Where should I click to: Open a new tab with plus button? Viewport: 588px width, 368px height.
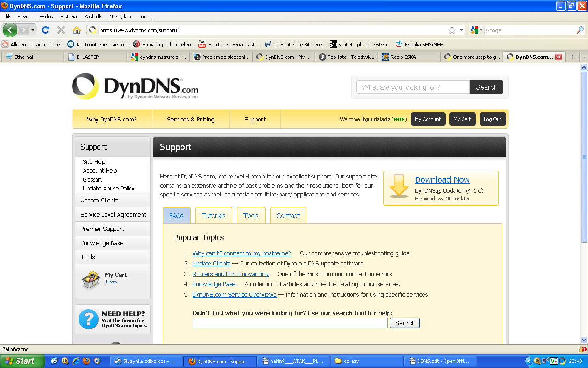572,57
